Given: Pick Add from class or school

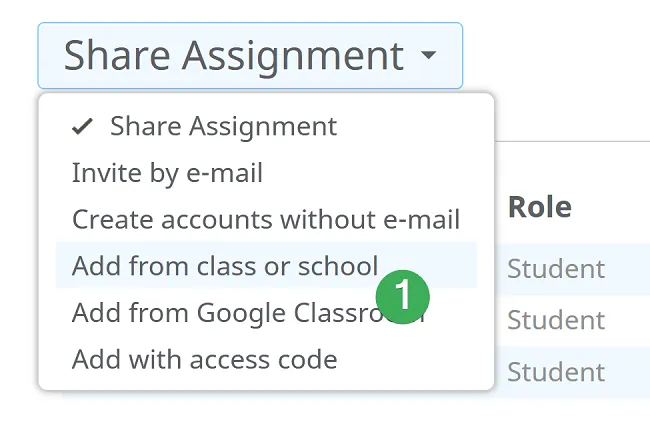Looking at the screenshot, I should [x=225, y=266].
